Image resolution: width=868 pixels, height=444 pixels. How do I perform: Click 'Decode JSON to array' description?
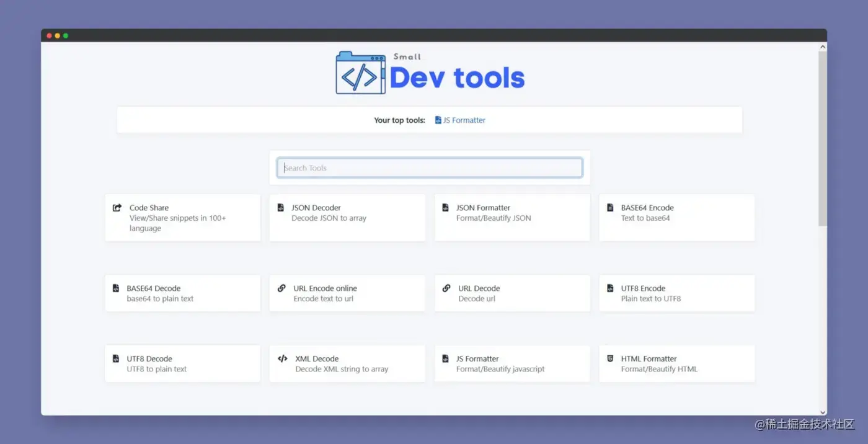pyautogui.click(x=329, y=218)
